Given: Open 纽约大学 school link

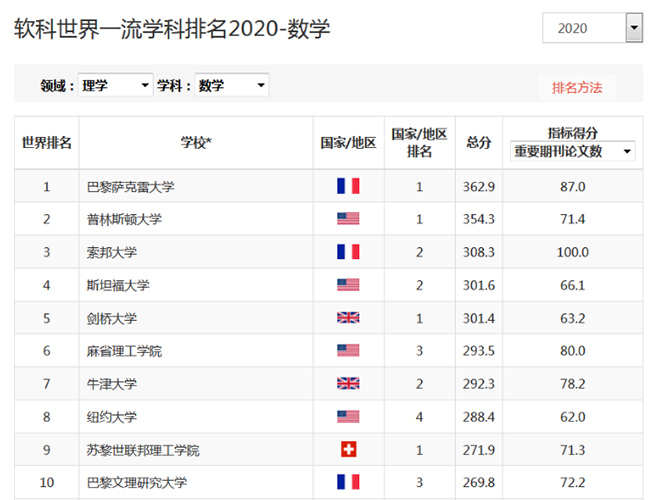Looking at the screenshot, I should pos(112,417).
